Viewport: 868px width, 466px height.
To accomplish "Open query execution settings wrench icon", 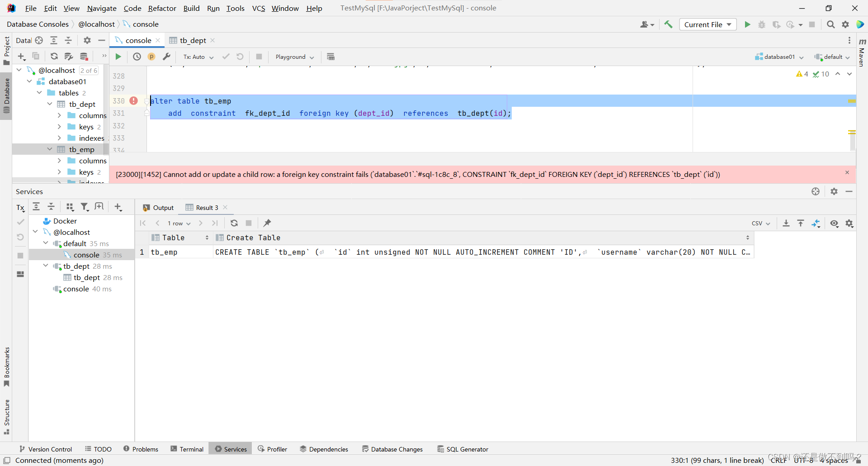I will [166, 57].
